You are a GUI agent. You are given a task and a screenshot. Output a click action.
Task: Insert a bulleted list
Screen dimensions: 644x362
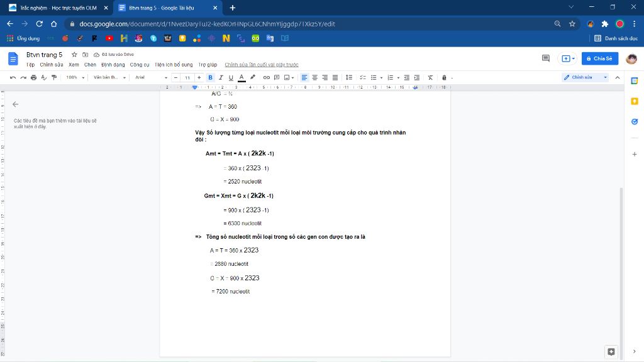374,77
